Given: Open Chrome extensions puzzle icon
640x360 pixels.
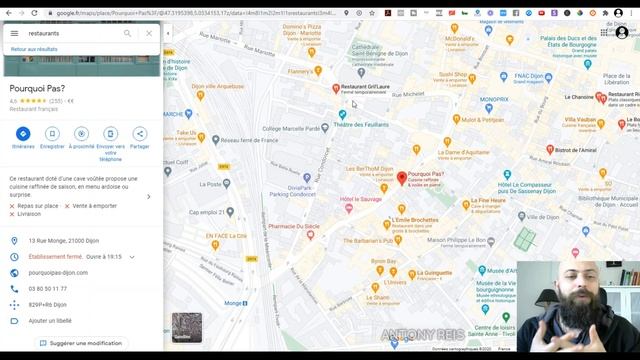Looking at the screenshot, I should click(x=605, y=13).
